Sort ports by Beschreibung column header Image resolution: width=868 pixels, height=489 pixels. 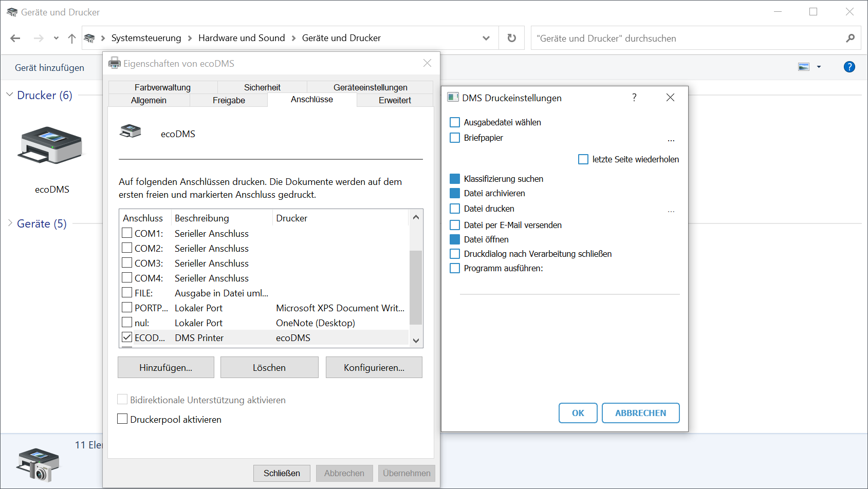coord(222,218)
